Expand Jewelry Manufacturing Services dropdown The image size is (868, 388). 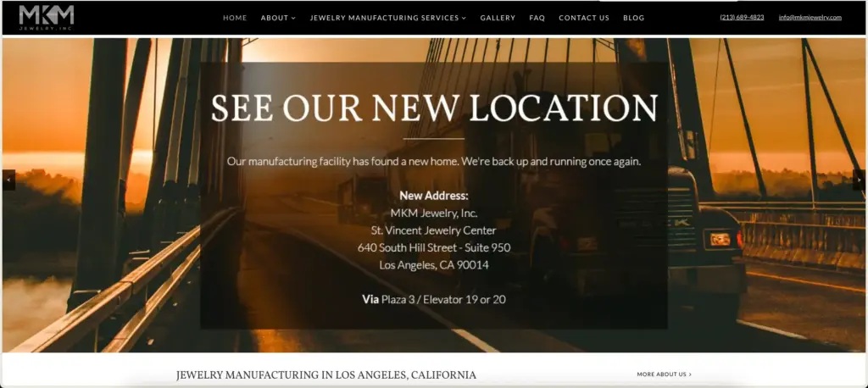tap(464, 19)
